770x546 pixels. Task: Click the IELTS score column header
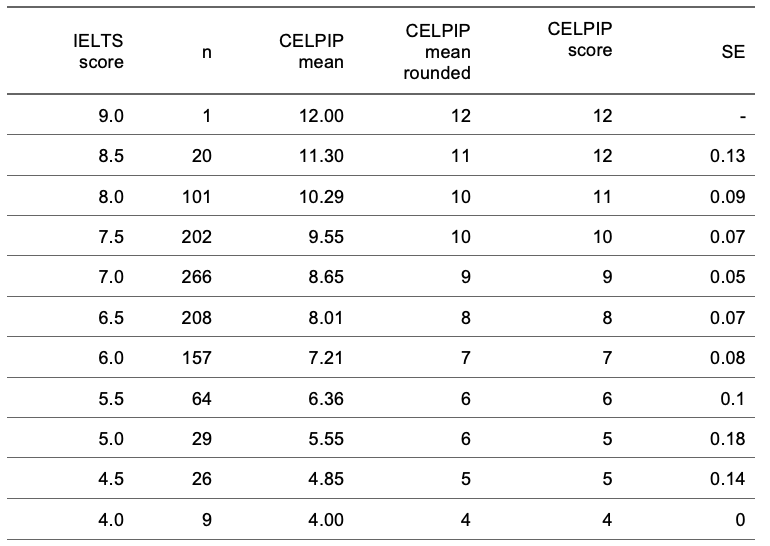[98, 51]
